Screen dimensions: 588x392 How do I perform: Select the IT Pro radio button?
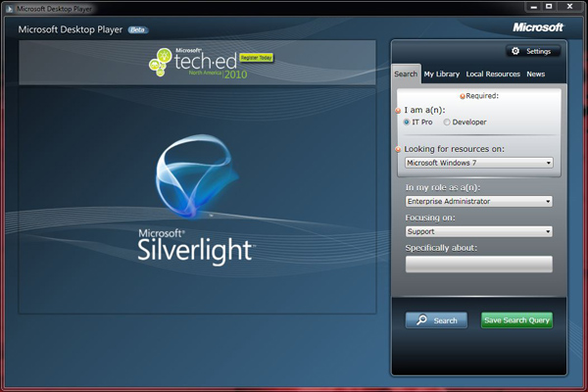407,122
